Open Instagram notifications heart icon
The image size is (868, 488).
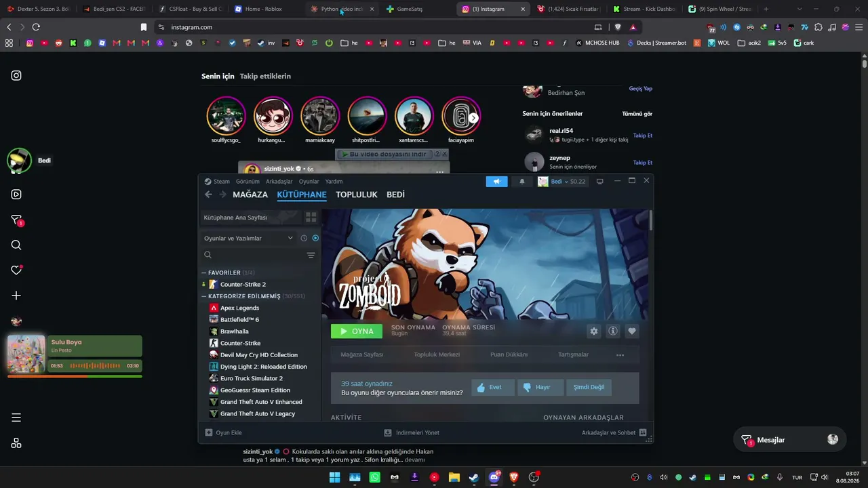pyautogui.click(x=17, y=270)
